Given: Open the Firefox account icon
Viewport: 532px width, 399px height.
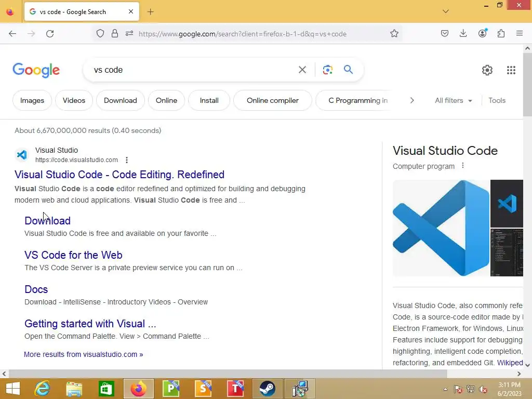Looking at the screenshot, I should tap(482, 33).
